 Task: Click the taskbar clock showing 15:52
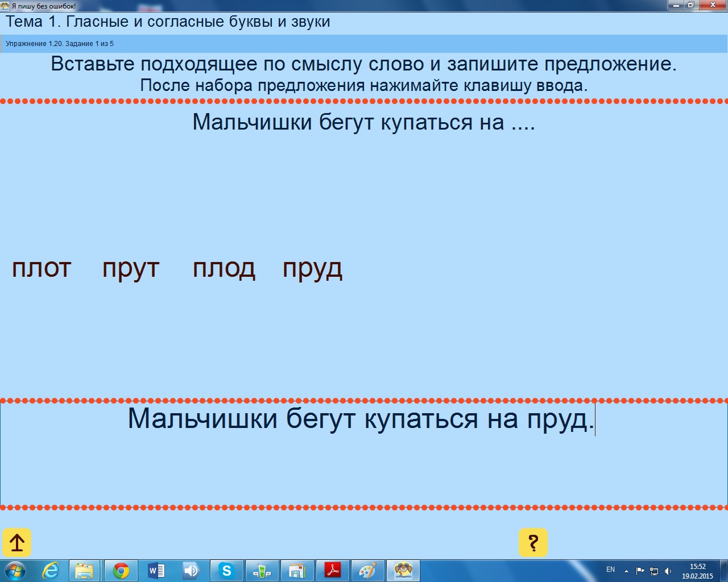pyautogui.click(x=697, y=571)
